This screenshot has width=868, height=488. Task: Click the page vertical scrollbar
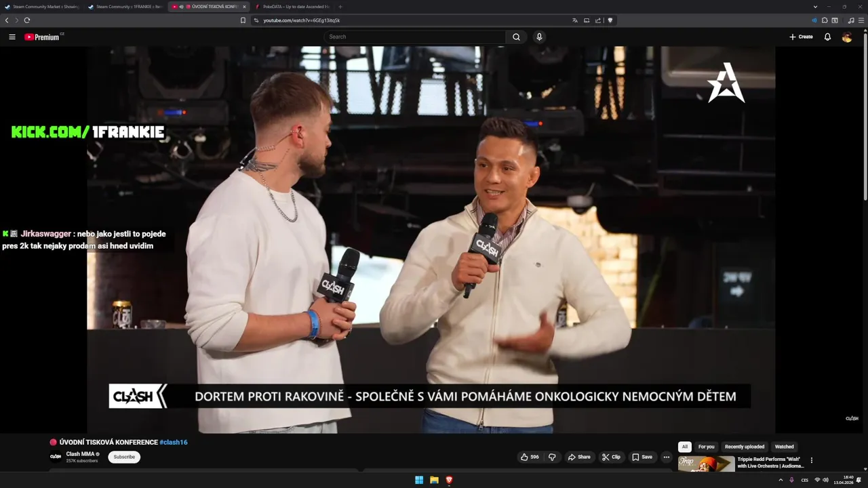[865, 115]
